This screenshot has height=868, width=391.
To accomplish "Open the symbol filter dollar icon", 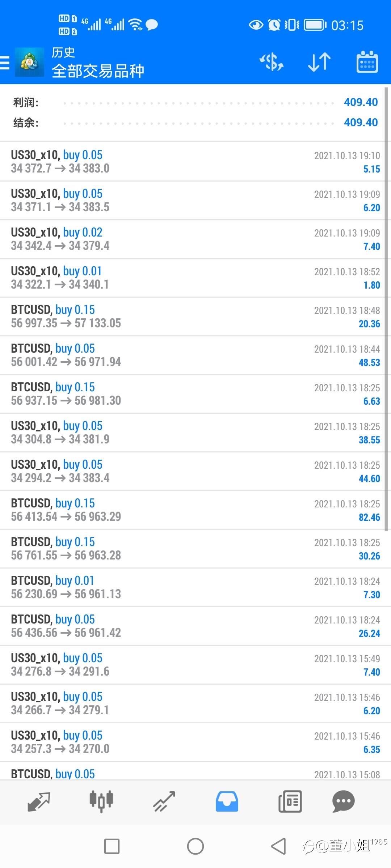I will [272, 62].
